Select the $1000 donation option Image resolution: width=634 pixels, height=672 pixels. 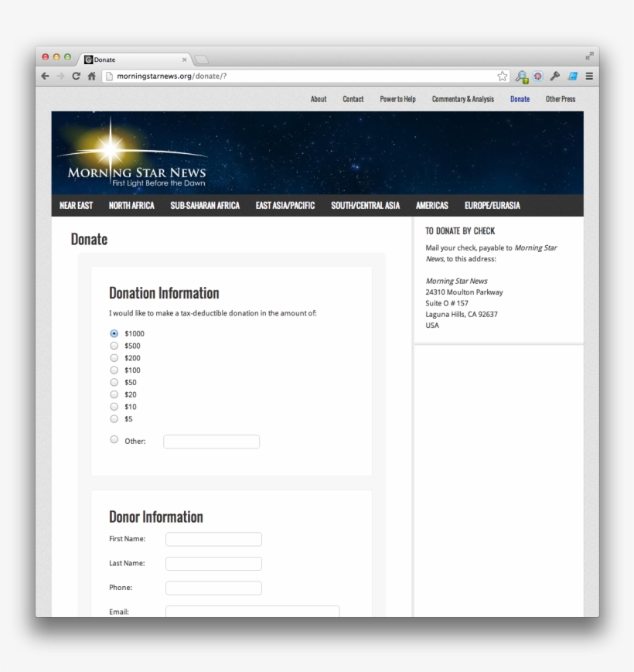tap(114, 333)
